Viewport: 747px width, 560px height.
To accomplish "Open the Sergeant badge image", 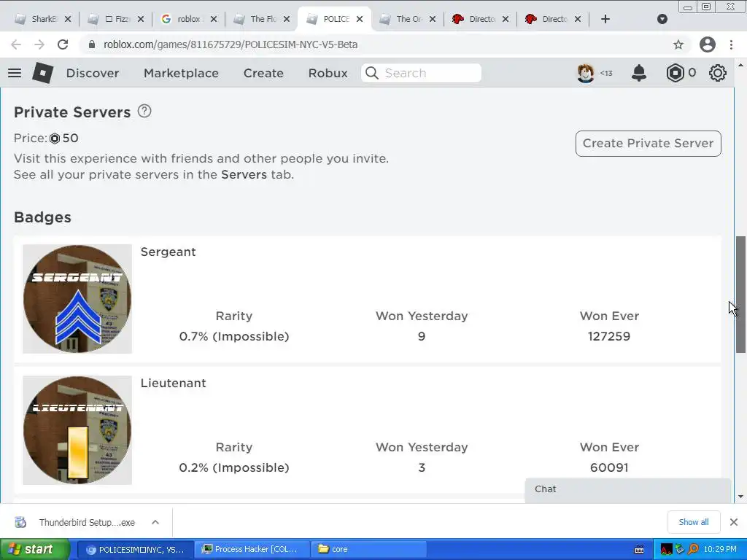I will point(77,299).
